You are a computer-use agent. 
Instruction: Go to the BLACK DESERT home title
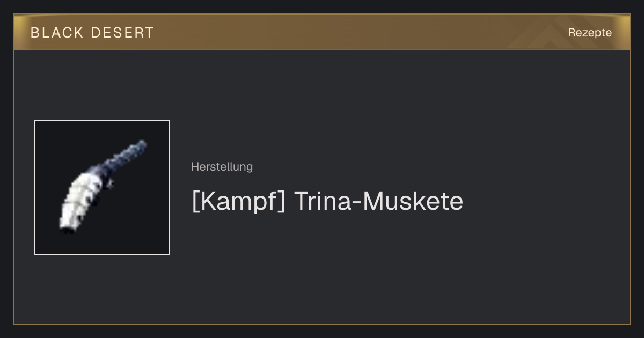pos(92,33)
